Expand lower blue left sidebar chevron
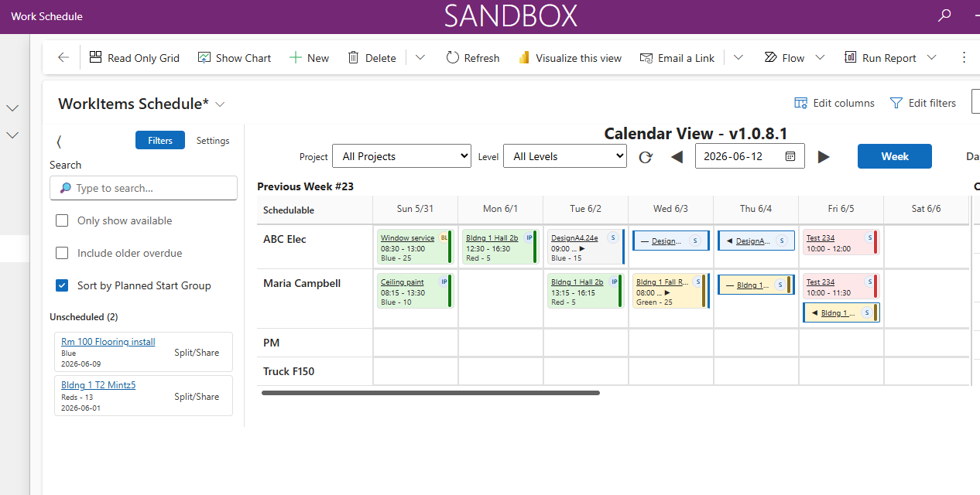The image size is (980, 495). click(x=12, y=135)
